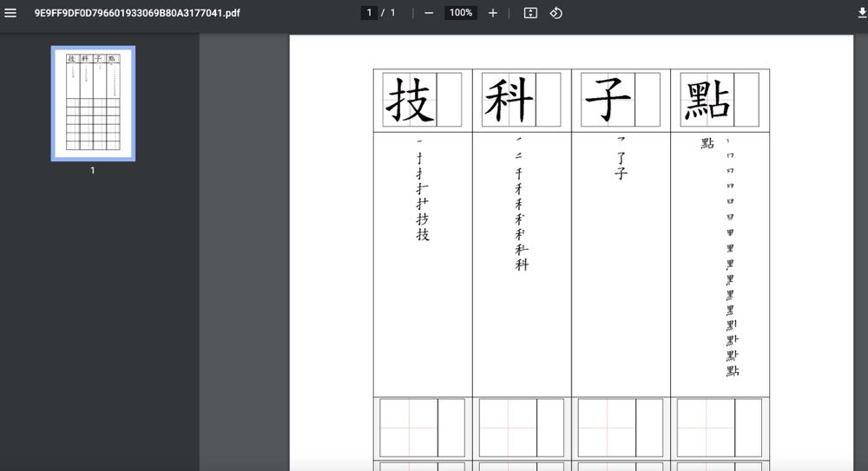Click the 100% zoom level field

pos(461,13)
